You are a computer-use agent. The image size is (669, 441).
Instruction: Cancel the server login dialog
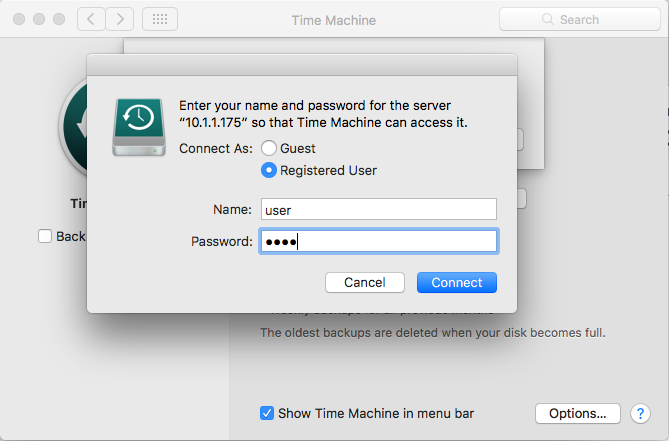click(x=365, y=282)
